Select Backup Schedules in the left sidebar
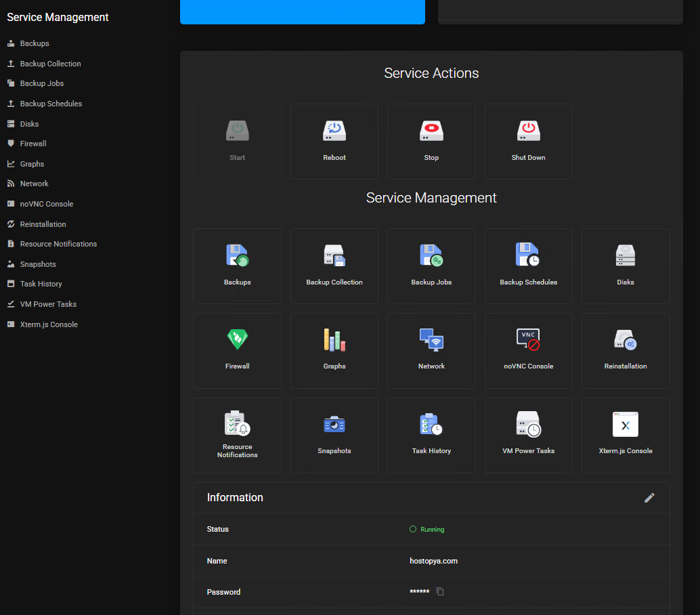The width and height of the screenshot is (700, 615). point(45,104)
